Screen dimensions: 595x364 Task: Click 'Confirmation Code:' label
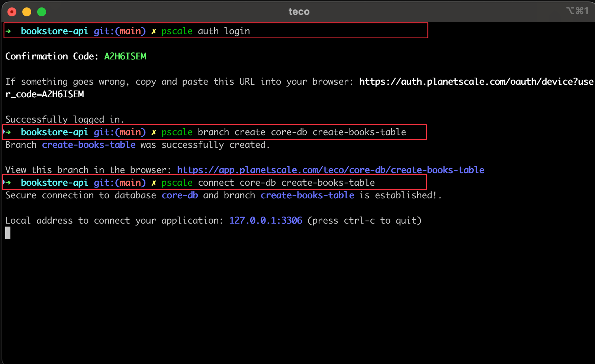pyautogui.click(x=52, y=56)
